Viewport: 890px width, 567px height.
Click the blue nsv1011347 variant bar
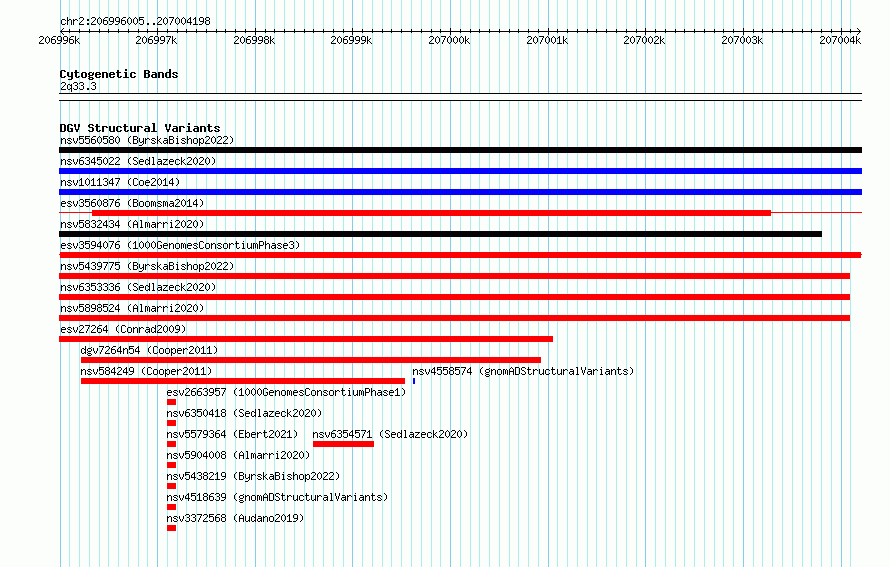pyautogui.click(x=460, y=192)
